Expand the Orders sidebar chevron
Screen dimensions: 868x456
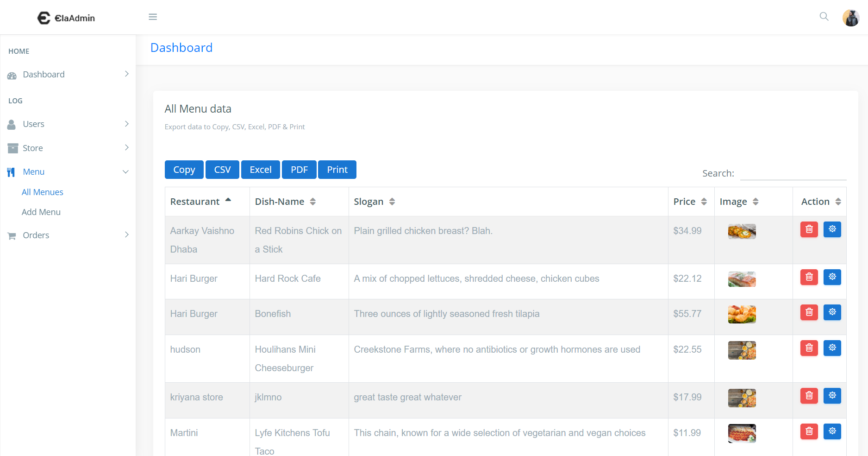[127, 234]
